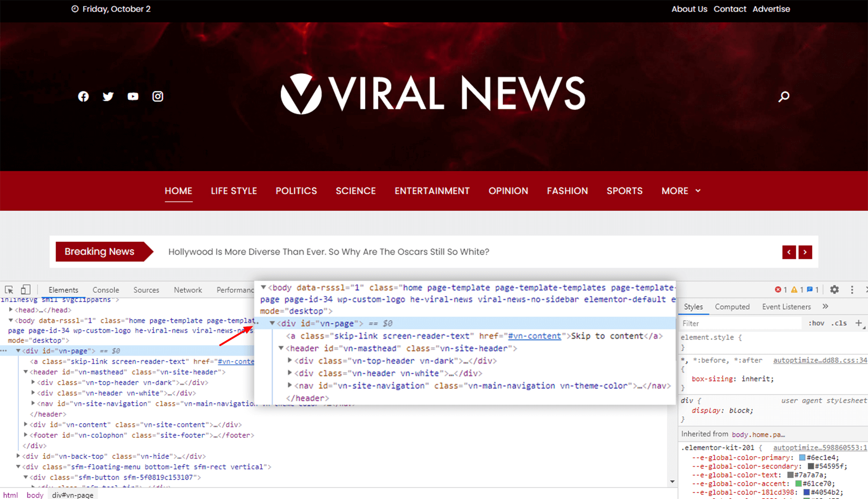The width and height of the screenshot is (868, 499).
Task: Open the YouTube social icon
Action: pos(133,96)
